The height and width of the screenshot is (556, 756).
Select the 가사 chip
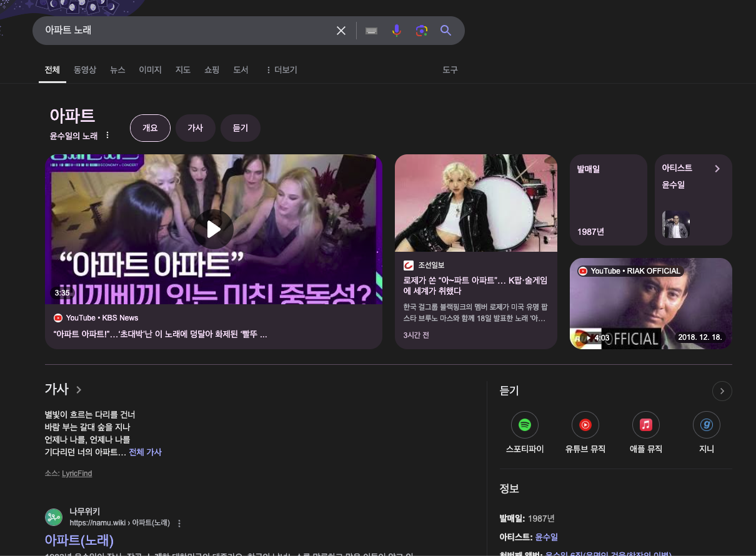point(196,128)
